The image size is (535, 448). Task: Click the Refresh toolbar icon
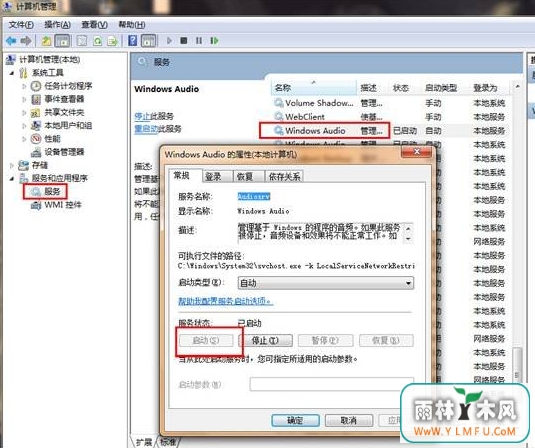(x=98, y=41)
